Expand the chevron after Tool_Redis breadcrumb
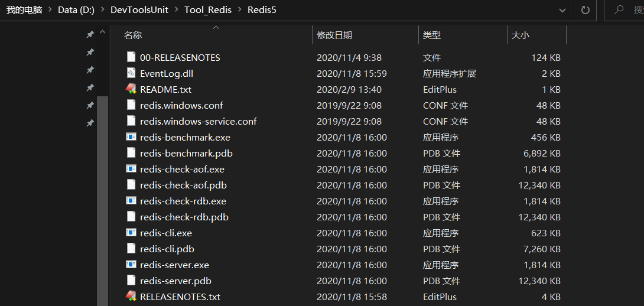 coord(240,10)
